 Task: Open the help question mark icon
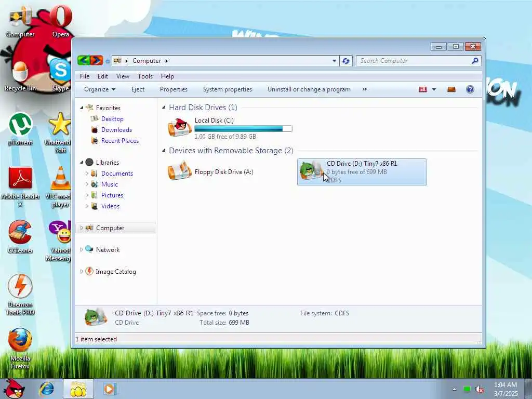pyautogui.click(x=470, y=89)
